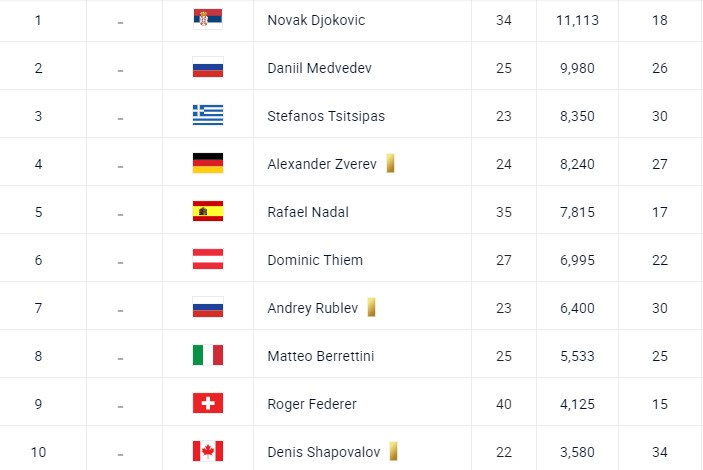
Task: Click the gold badge next to Denis Shapovalov
Action: coord(394,451)
